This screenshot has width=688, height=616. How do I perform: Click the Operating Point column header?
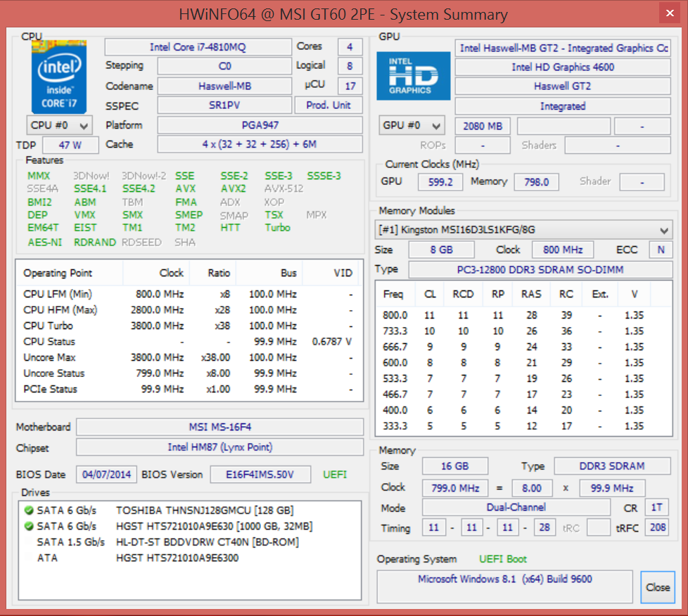70,273
